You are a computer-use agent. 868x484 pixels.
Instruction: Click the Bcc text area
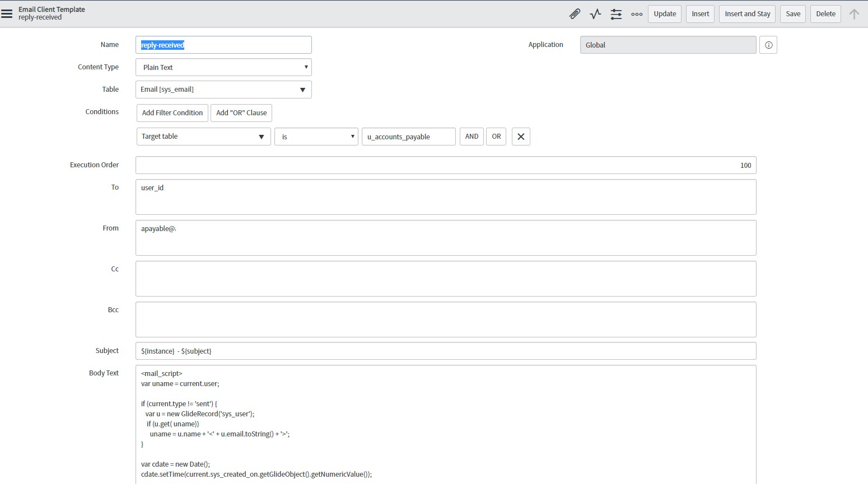pyautogui.click(x=446, y=319)
